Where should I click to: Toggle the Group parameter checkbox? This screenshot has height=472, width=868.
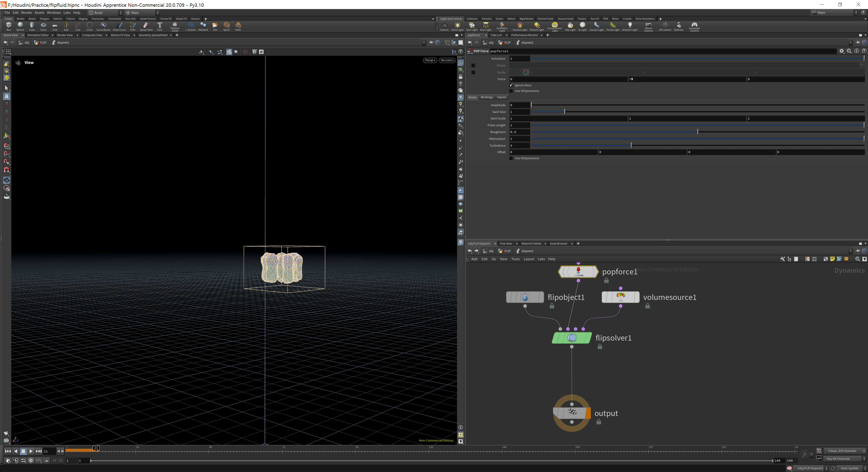(473, 65)
